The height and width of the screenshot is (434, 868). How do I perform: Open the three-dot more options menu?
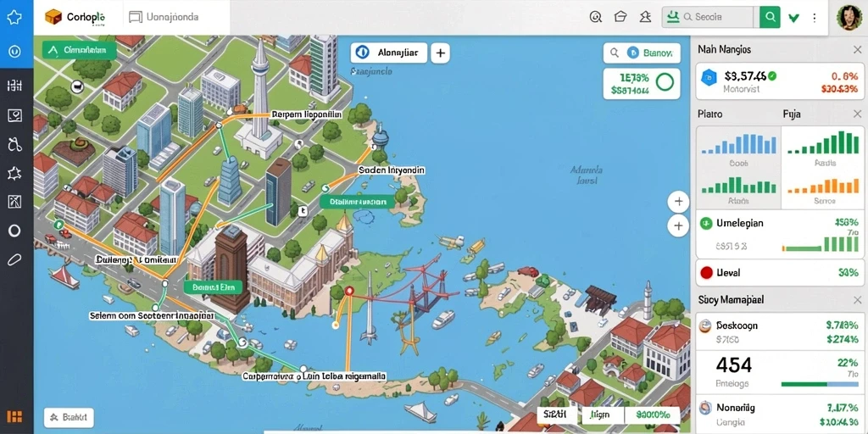click(x=815, y=18)
